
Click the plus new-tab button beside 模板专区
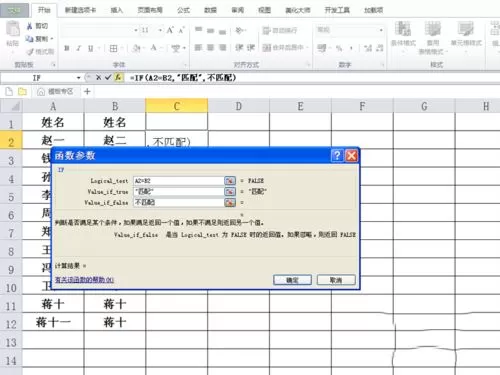point(87,91)
